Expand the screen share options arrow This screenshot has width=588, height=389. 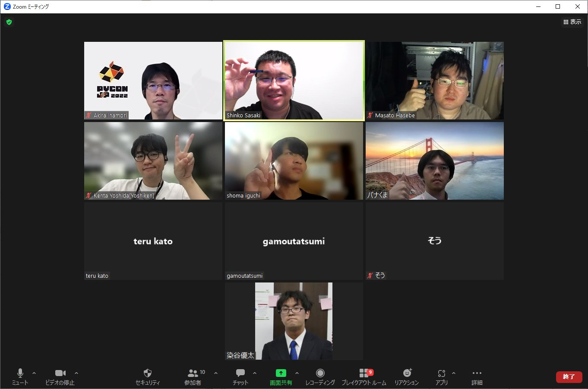[297, 373]
